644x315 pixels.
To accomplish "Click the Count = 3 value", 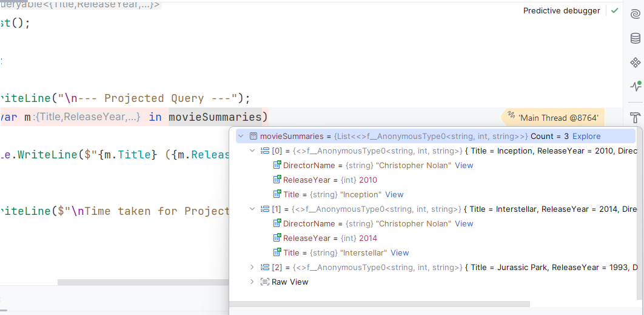I will point(549,136).
